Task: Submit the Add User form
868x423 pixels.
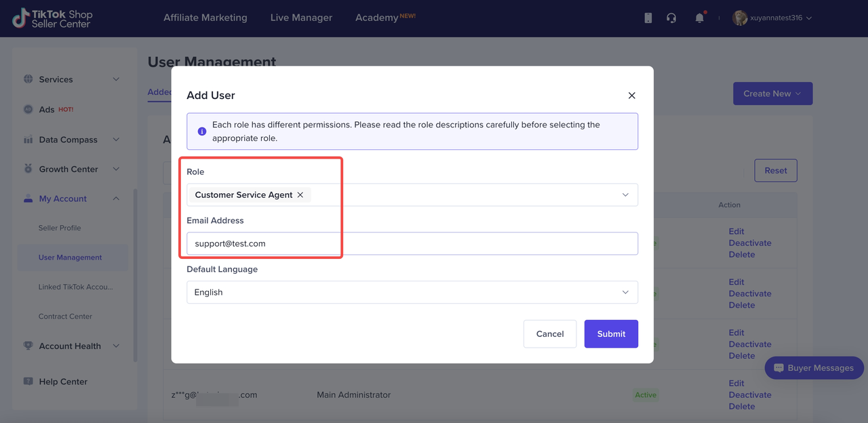Action: tap(610, 334)
